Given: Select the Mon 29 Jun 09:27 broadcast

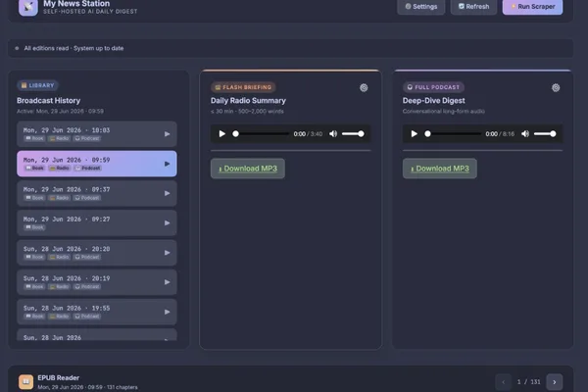Looking at the screenshot, I should [97, 222].
